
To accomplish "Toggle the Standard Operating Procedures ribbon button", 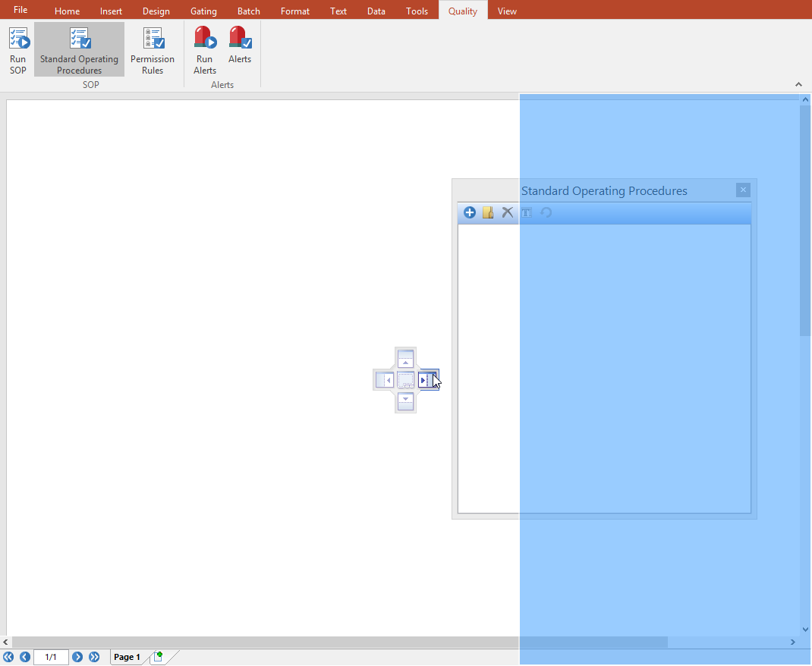I will pos(79,49).
